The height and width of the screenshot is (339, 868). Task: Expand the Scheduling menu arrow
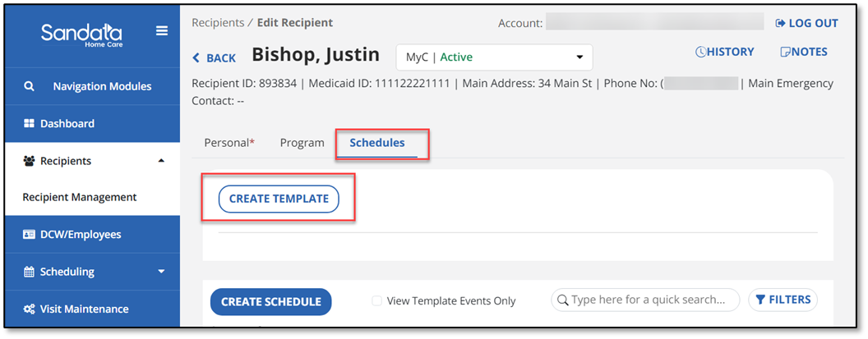(x=161, y=272)
